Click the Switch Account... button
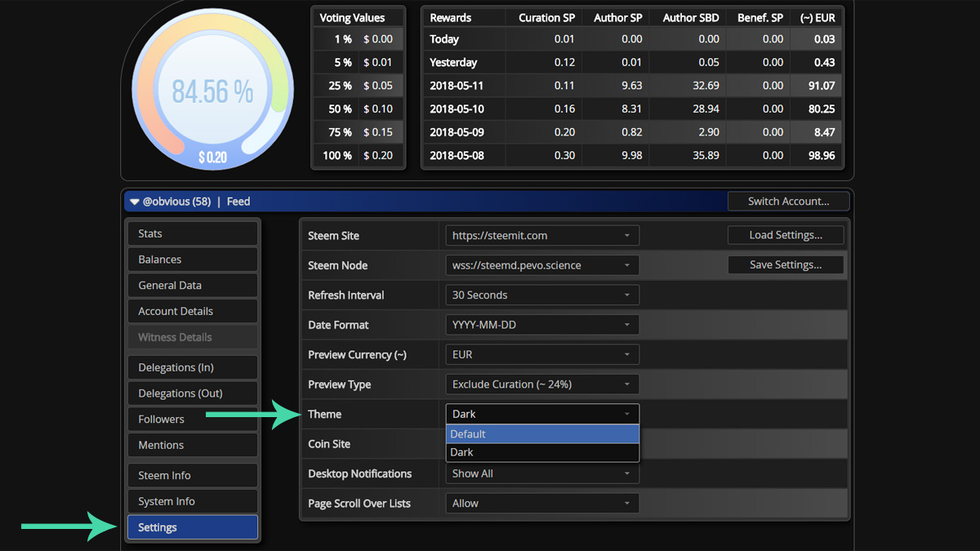980x551 pixels. click(789, 202)
